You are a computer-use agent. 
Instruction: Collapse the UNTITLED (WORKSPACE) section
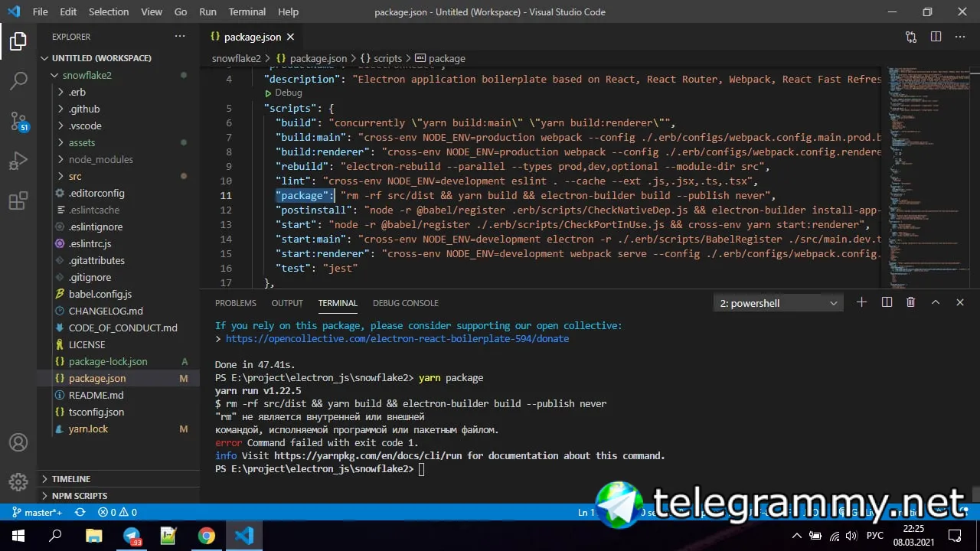point(119,58)
